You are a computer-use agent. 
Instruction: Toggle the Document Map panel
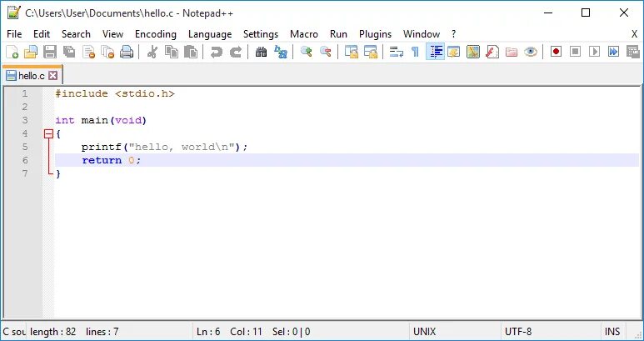[473, 52]
